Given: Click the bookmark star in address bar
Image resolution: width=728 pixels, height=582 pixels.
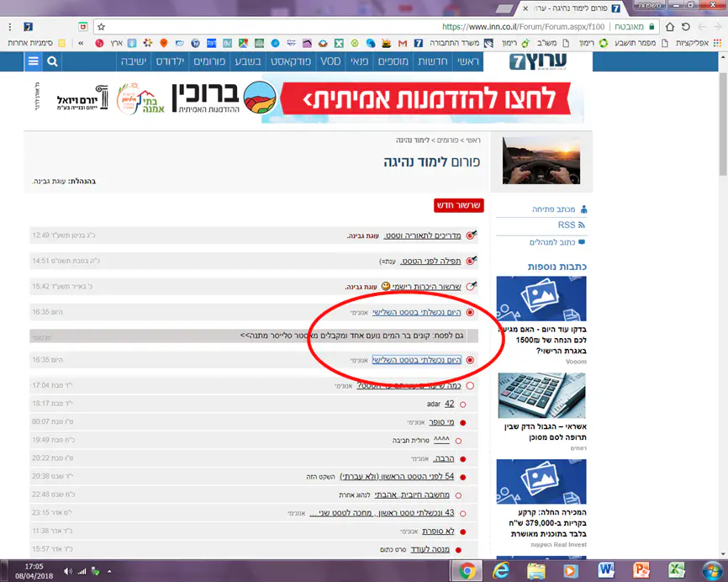Looking at the screenshot, I should click(x=101, y=27).
